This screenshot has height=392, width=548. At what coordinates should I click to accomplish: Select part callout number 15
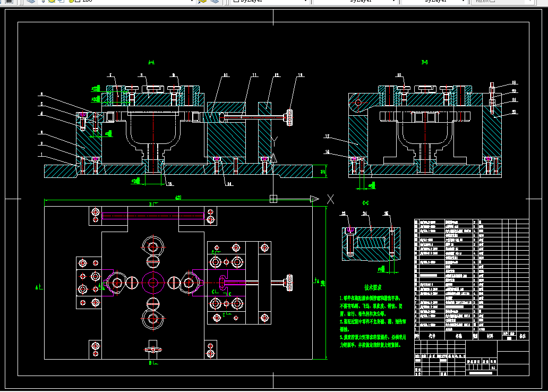click(x=170, y=184)
